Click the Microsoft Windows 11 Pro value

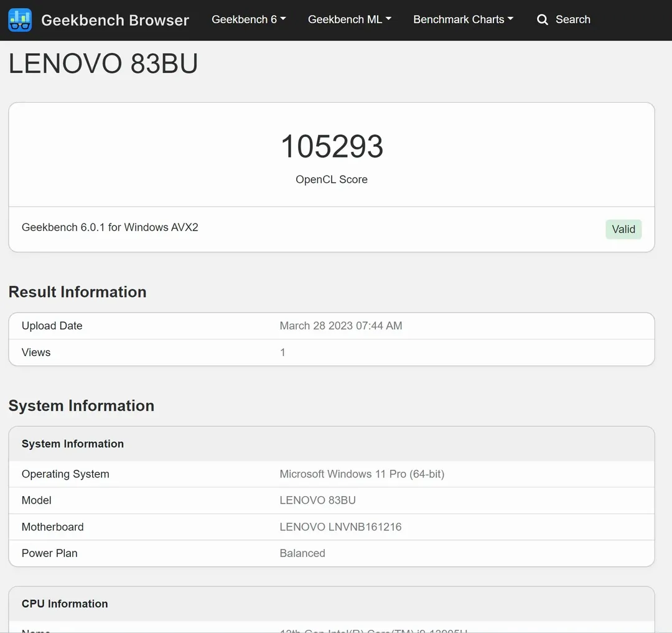(x=362, y=474)
